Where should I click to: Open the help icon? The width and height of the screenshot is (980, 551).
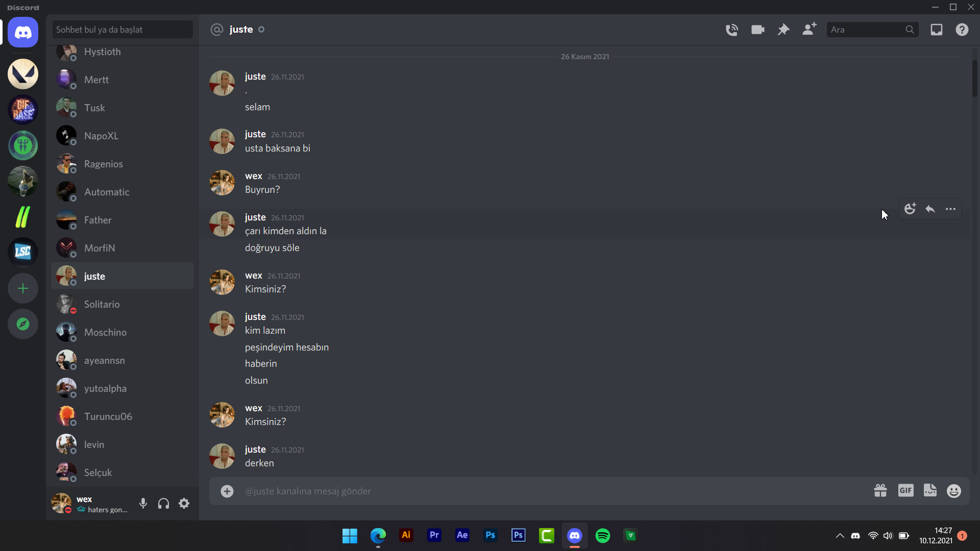coord(962,30)
